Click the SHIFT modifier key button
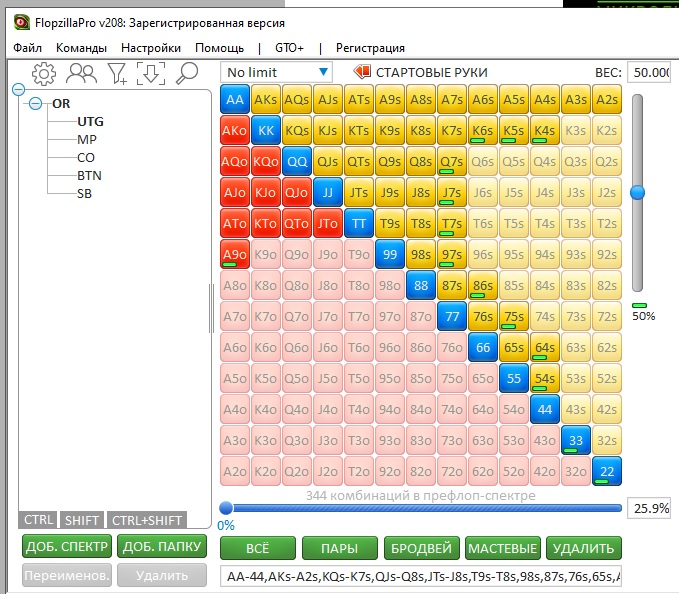The height and width of the screenshot is (594, 679). [x=82, y=520]
